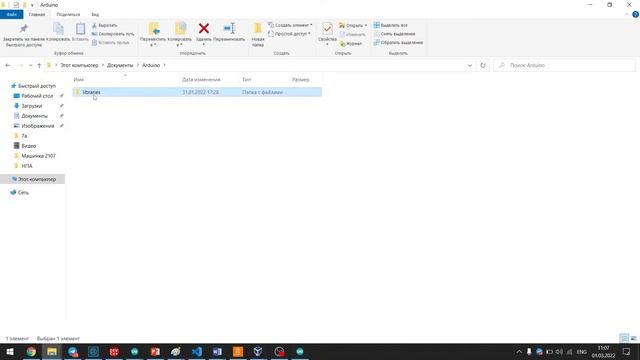640x360 pixels.
Task: Click the Back navigation arrow
Action: (x=8, y=65)
